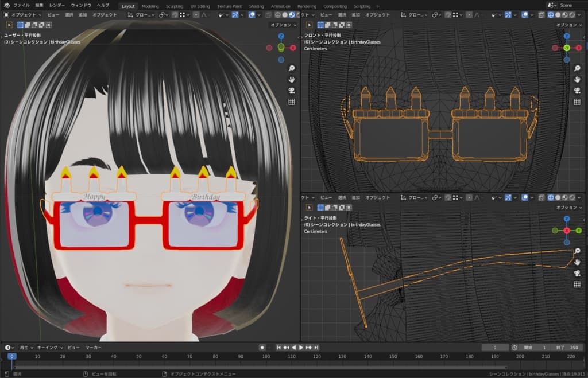This screenshot has height=378, width=588.
Task: Open the レンダー menu in the top bar
Action: pos(57,5)
